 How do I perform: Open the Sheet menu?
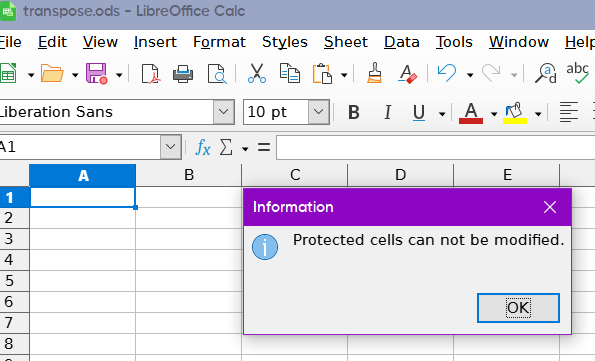click(346, 42)
